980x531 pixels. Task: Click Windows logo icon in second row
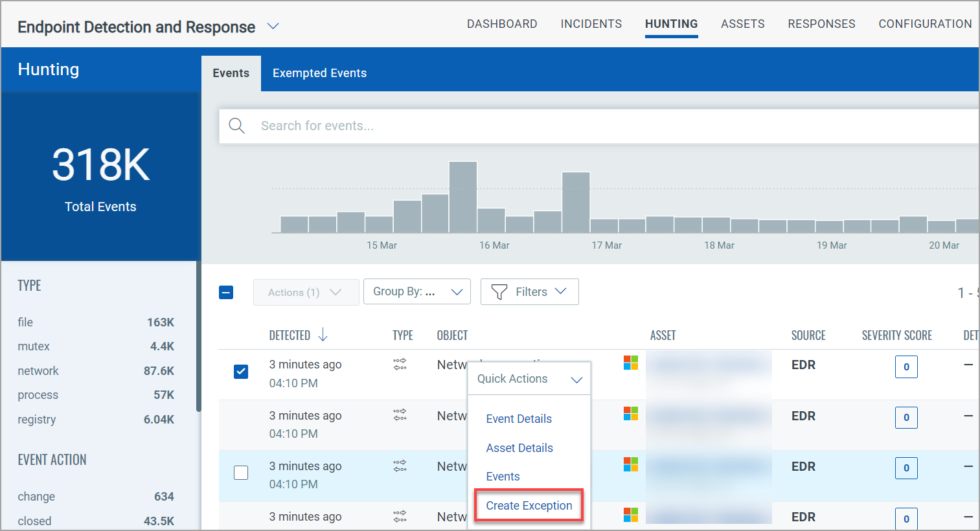[631, 413]
